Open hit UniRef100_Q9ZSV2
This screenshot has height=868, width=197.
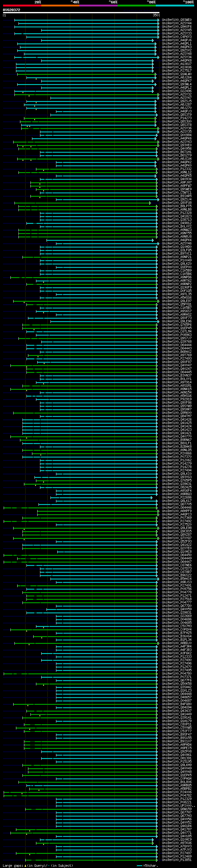coord(177,50)
